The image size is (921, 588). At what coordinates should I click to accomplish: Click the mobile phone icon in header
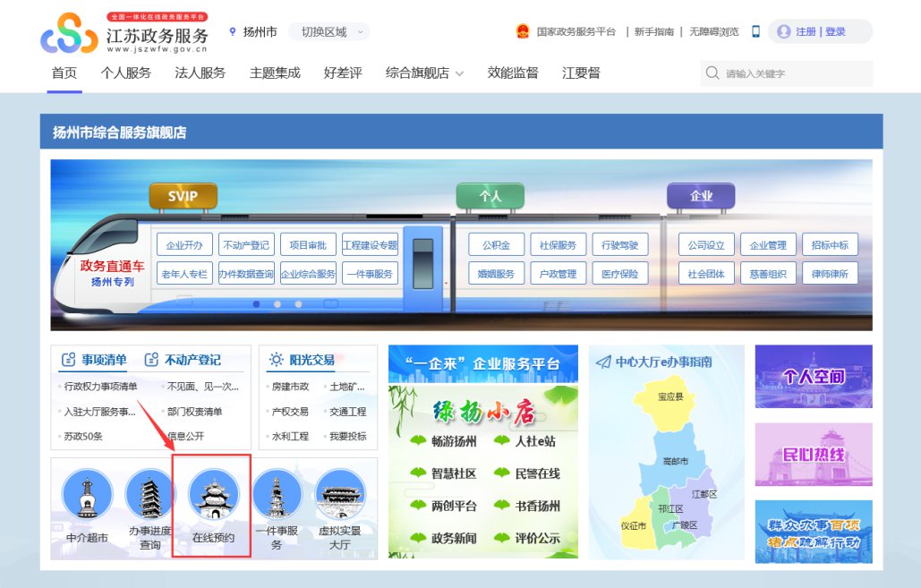[x=755, y=31]
